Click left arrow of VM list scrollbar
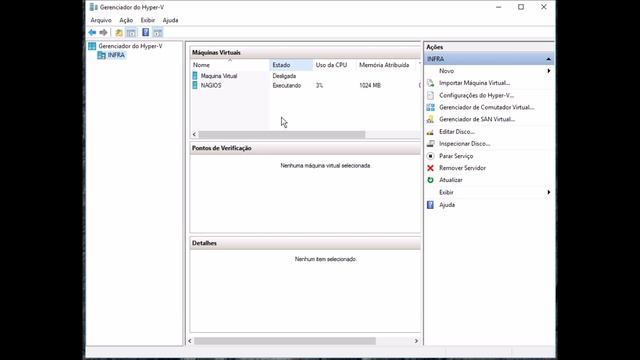 coord(194,134)
